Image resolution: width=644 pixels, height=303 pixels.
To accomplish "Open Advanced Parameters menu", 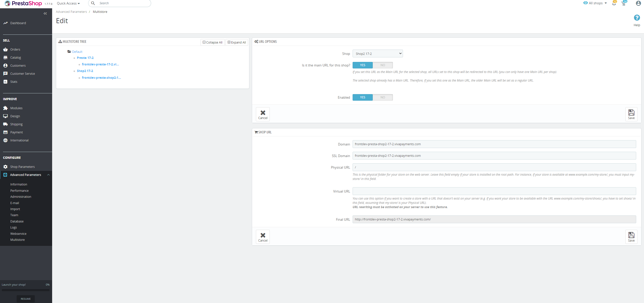I will (x=25, y=174).
